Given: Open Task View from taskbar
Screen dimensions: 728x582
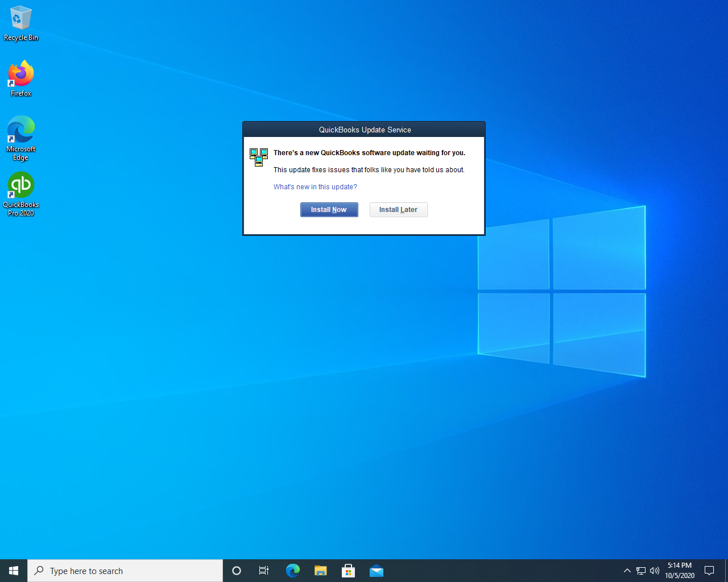Looking at the screenshot, I should click(263, 570).
